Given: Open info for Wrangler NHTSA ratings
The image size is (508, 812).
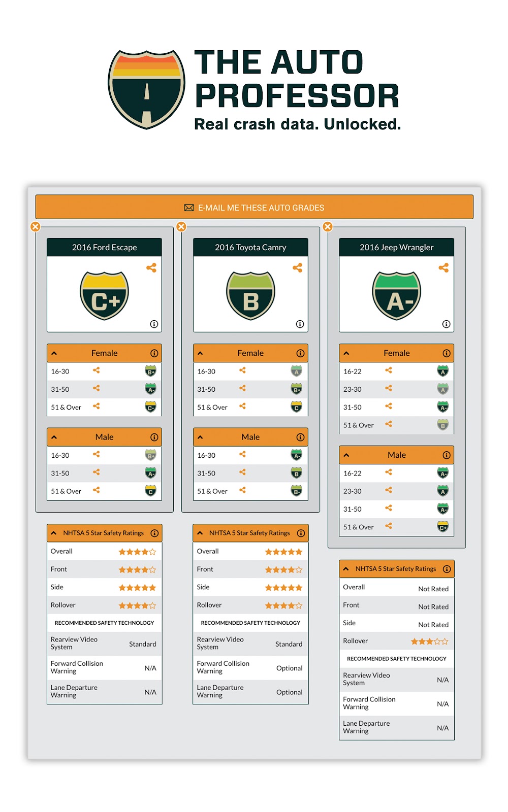Looking at the screenshot, I should [x=447, y=569].
